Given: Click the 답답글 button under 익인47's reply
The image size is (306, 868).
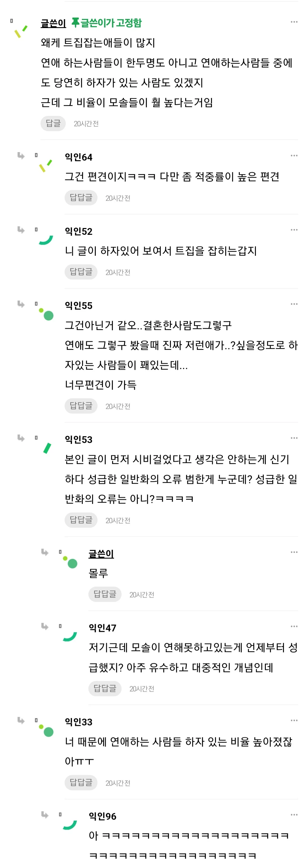Looking at the screenshot, I should pyautogui.click(x=105, y=688).
